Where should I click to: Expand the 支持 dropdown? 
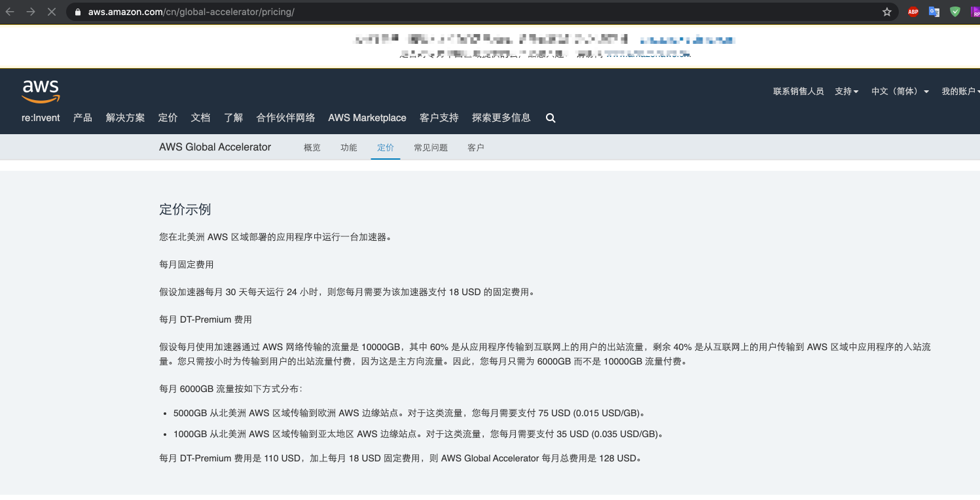point(846,92)
